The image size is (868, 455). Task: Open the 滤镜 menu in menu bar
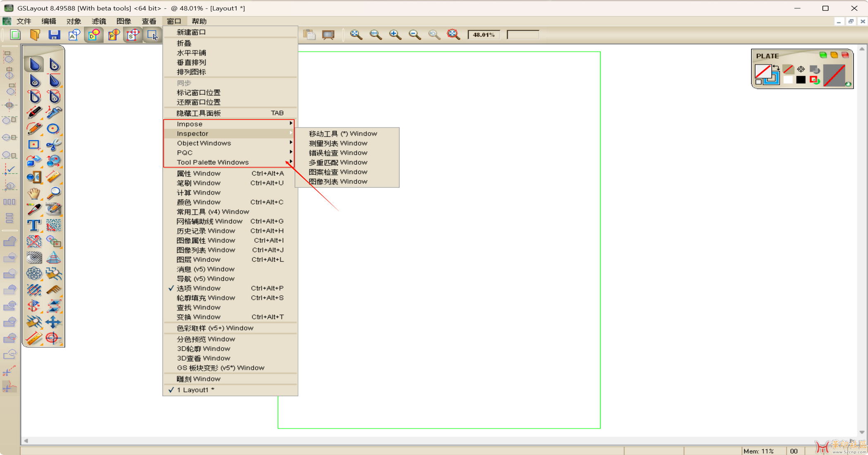point(99,21)
